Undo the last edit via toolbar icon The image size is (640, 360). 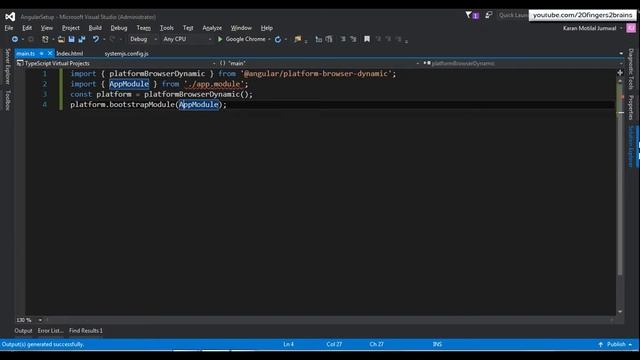96,39
